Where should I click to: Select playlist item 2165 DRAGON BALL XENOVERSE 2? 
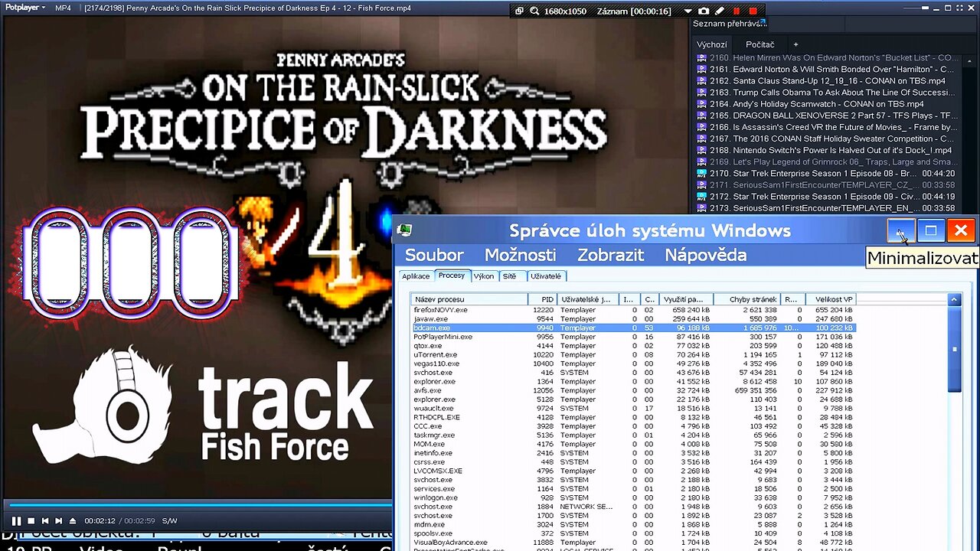tap(825, 116)
